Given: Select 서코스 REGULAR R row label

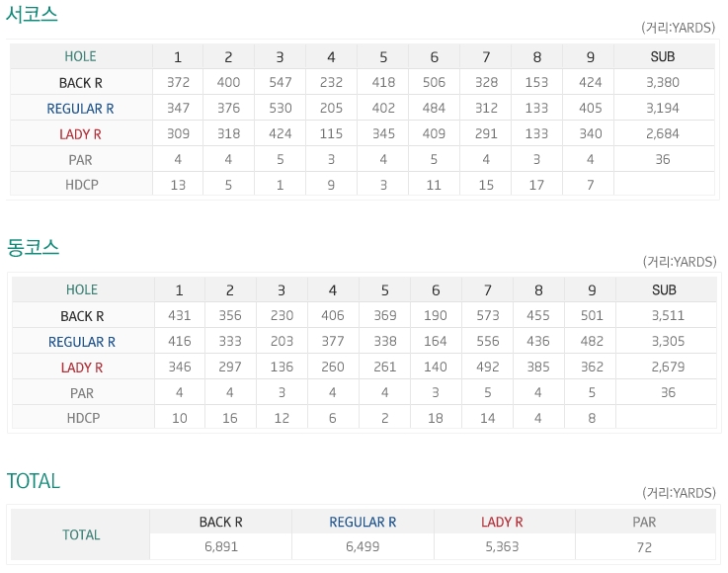Looking at the screenshot, I should (80, 109).
